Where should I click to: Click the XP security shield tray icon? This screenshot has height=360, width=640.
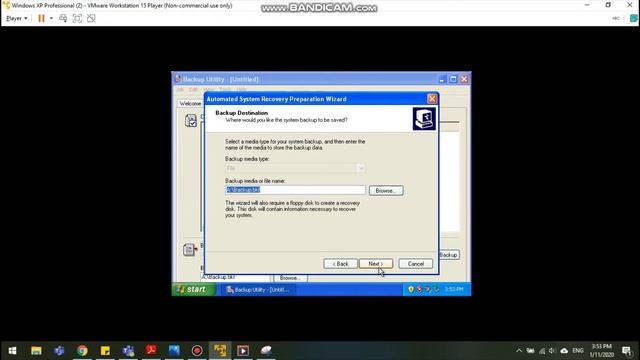click(x=411, y=289)
